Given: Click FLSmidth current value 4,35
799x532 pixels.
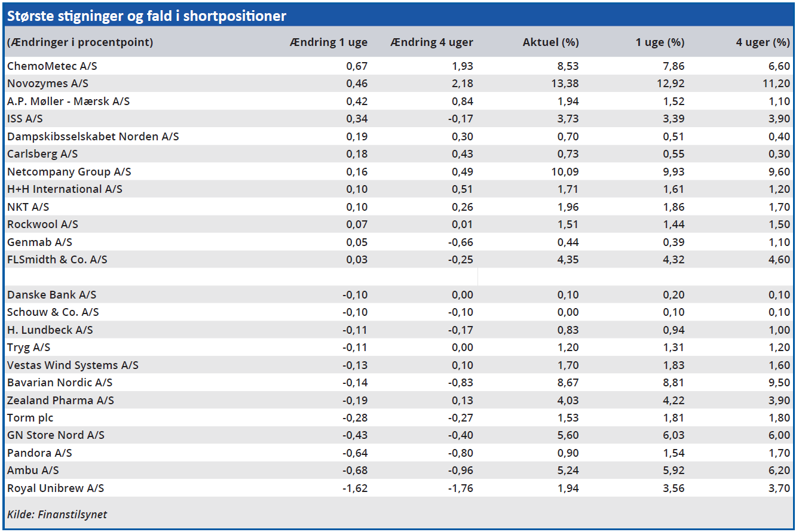Looking at the screenshot, I should tap(568, 260).
